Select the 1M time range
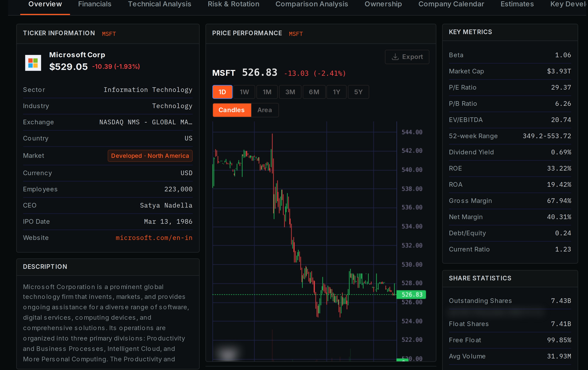The image size is (588, 370). [267, 92]
